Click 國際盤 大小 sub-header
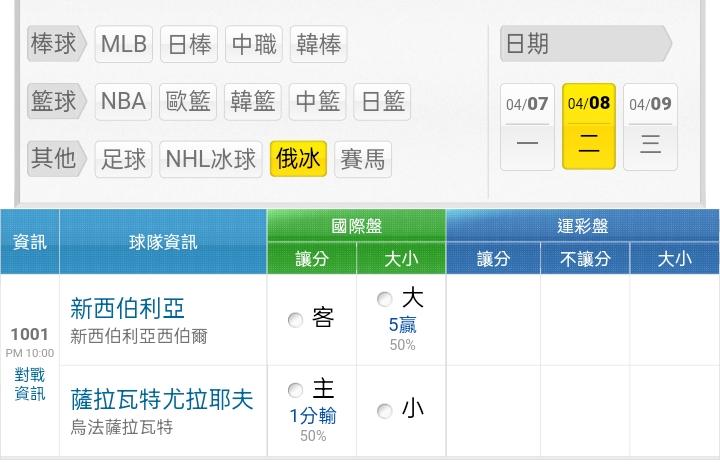The height and width of the screenshot is (473, 720). (x=401, y=259)
